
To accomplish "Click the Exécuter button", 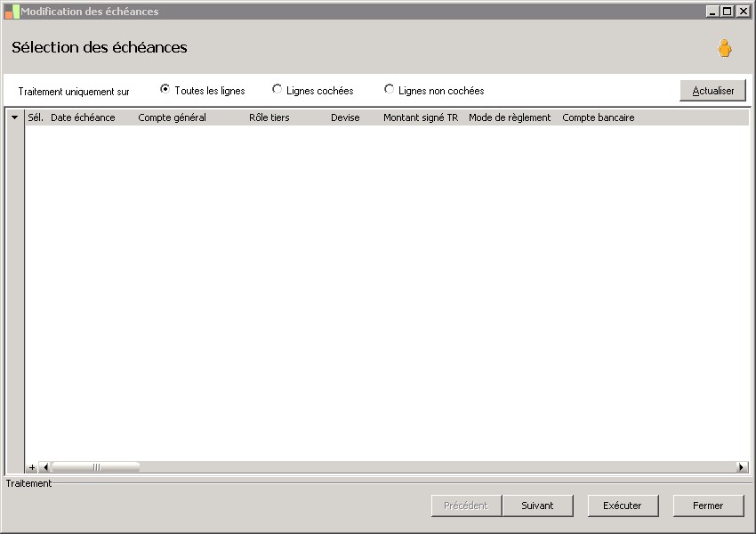I will pyautogui.click(x=623, y=506).
